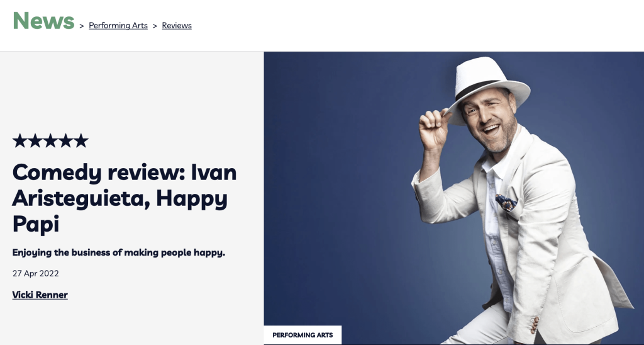Open author Vicki Renner's page
The height and width of the screenshot is (345, 644).
pyautogui.click(x=40, y=295)
